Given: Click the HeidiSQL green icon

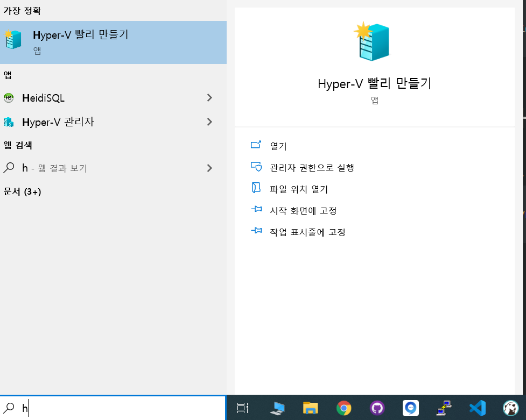Looking at the screenshot, I should 9,98.
